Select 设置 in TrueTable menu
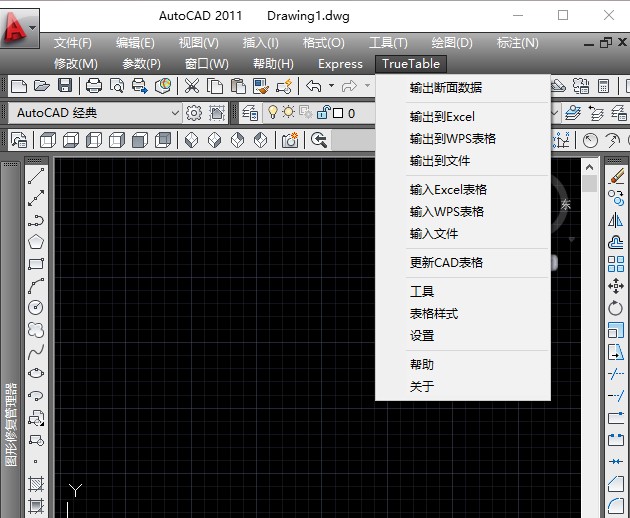Image resolution: width=630 pixels, height=518 pixels. [462, 335]
